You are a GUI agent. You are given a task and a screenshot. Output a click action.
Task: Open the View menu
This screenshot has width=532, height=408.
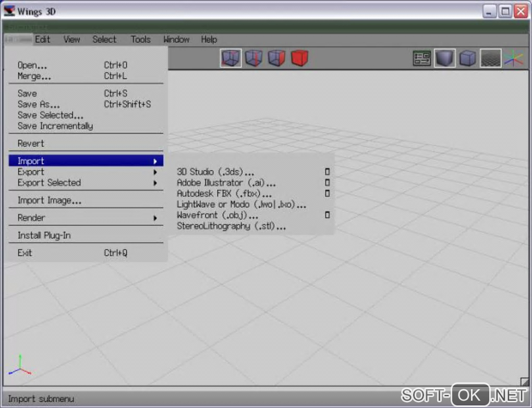(x=71, y=39)
